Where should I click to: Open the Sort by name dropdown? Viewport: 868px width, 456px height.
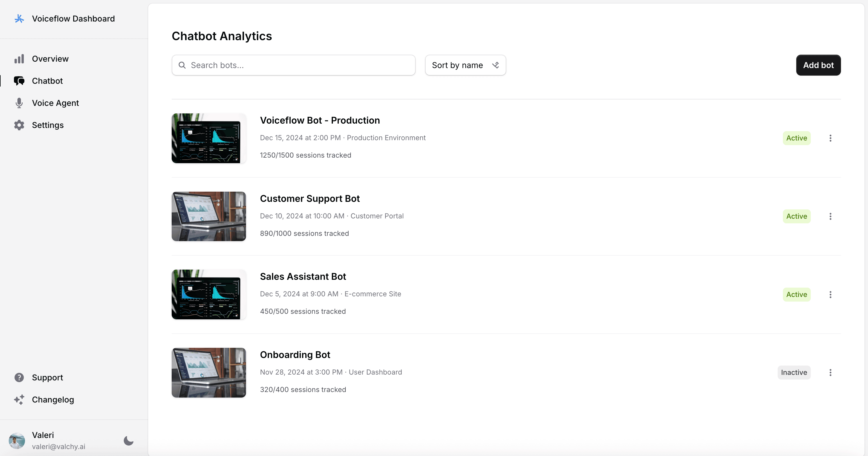point(465,65)
